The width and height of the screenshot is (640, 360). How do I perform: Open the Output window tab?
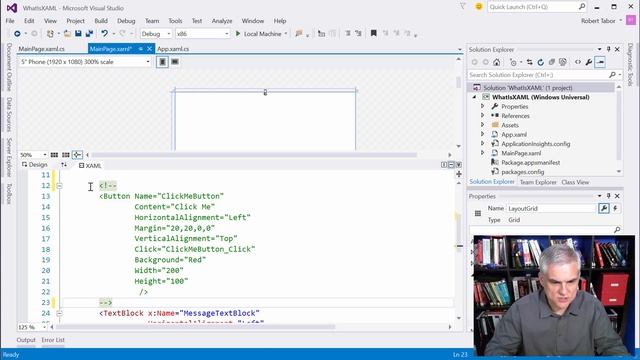26,340
